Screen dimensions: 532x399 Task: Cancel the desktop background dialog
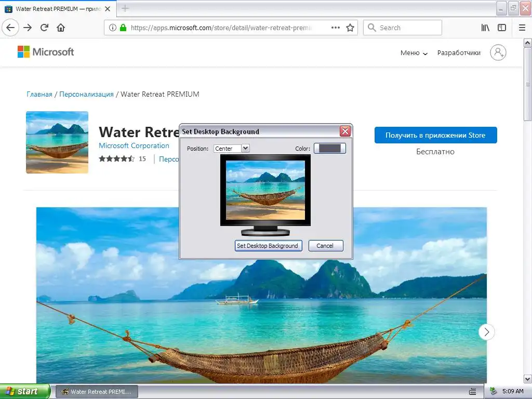click(325, 246)
